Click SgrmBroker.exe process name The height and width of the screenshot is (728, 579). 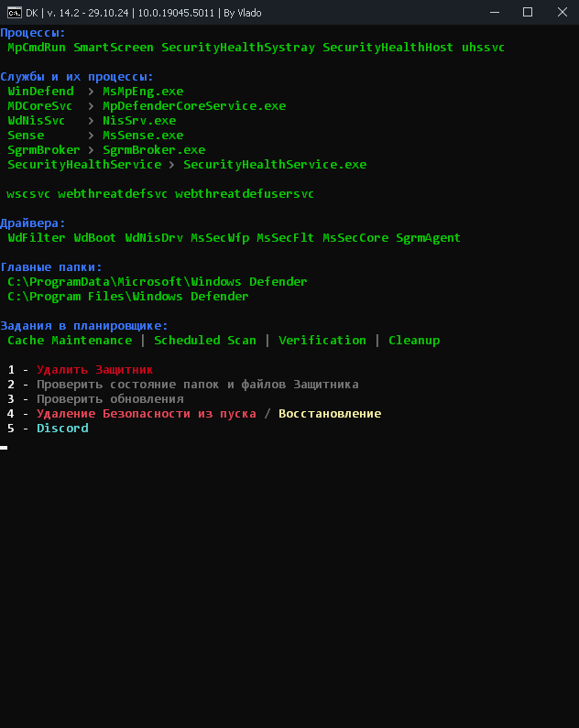pyautogui.click(x=154, y=150)
